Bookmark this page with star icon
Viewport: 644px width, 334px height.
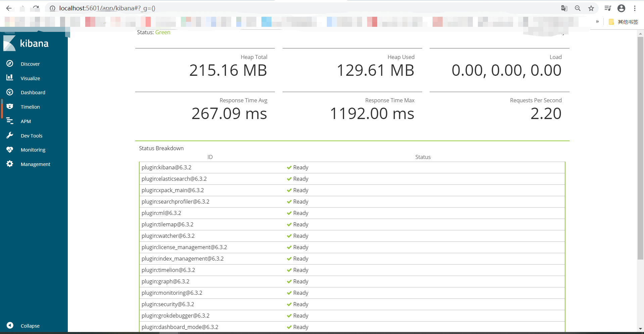pos(591,8)
